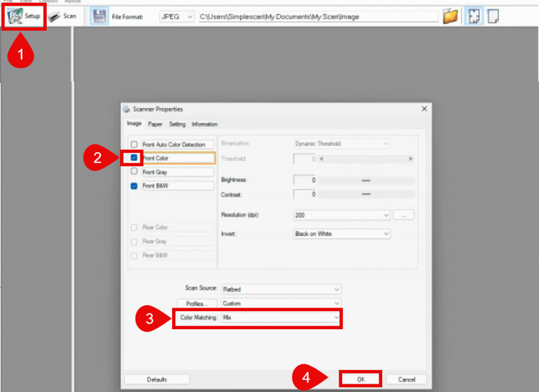Toggle the Front Color checkbox
This screenshot has width=539, height=392.
pyautogui.click(x=134, y=158)
